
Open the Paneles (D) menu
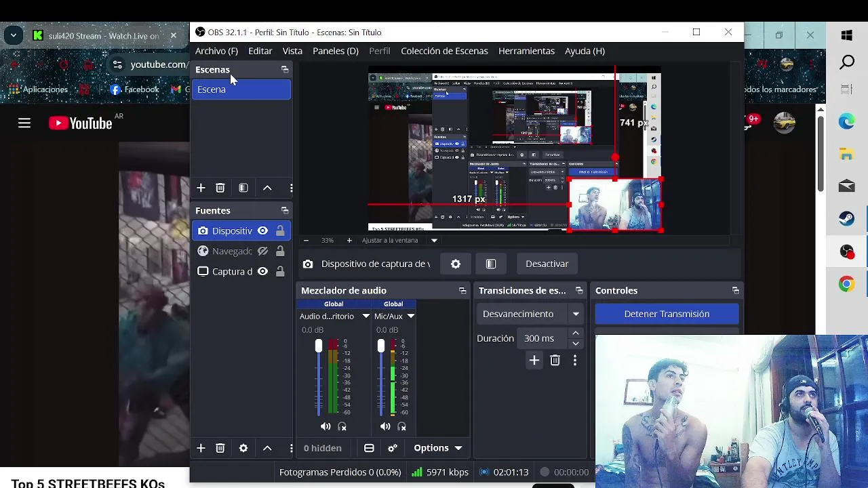tap(336, 51)
